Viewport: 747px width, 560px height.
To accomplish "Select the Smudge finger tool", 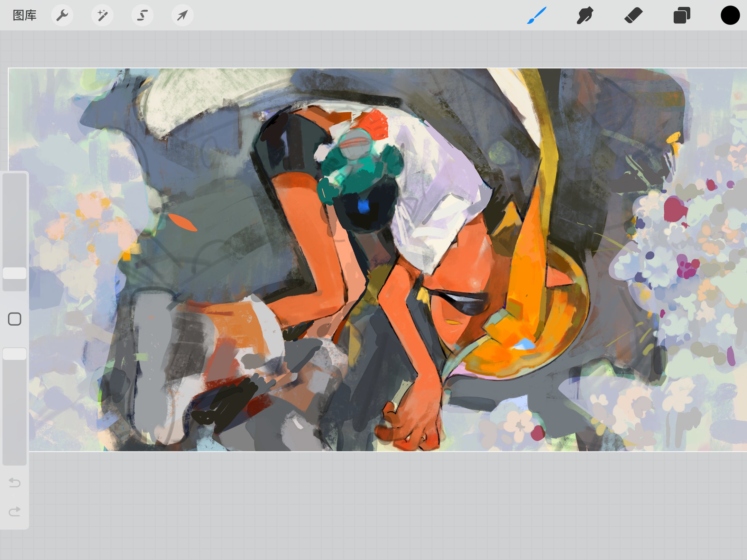I will [x=585, y=15].
